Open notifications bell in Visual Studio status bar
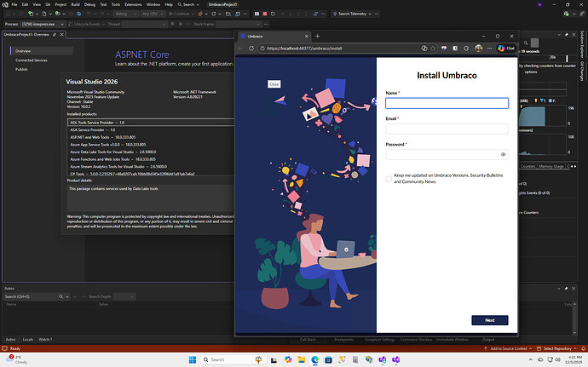This screenshot has height=367, width=588. [x=583, y=348]
